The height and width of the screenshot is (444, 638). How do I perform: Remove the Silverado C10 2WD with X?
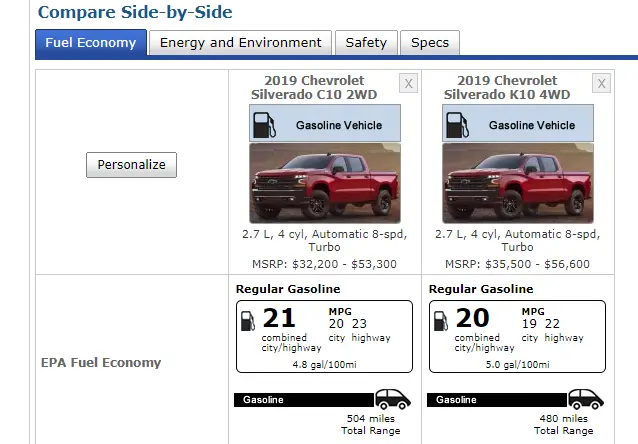pyautogui.click(x=408, y=83)
